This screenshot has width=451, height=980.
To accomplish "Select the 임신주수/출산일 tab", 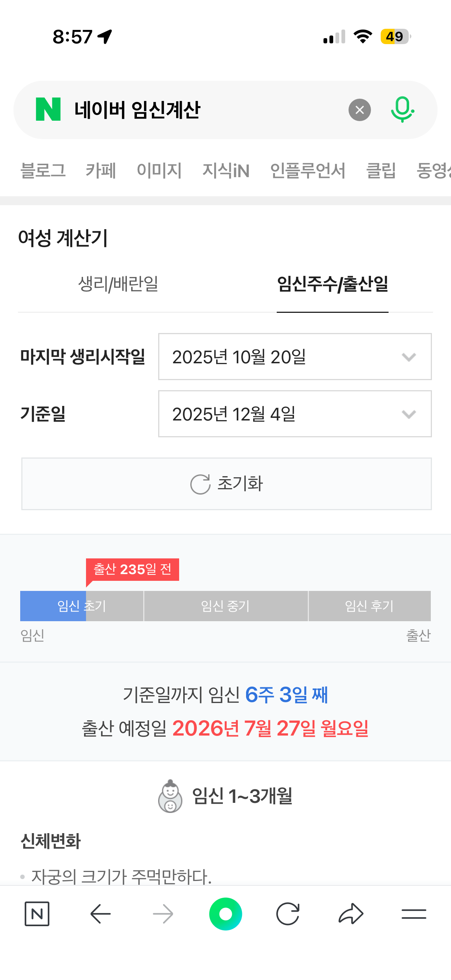I will 332,284.
